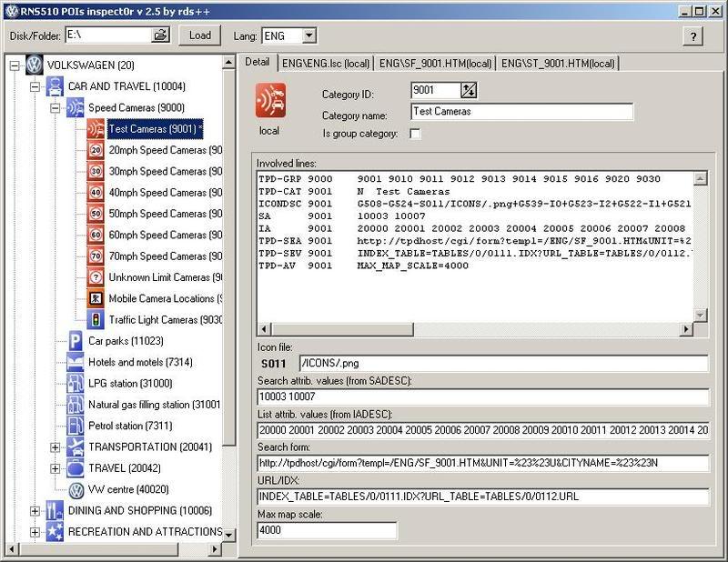Click the Search attrib. values field

(483, 396)
